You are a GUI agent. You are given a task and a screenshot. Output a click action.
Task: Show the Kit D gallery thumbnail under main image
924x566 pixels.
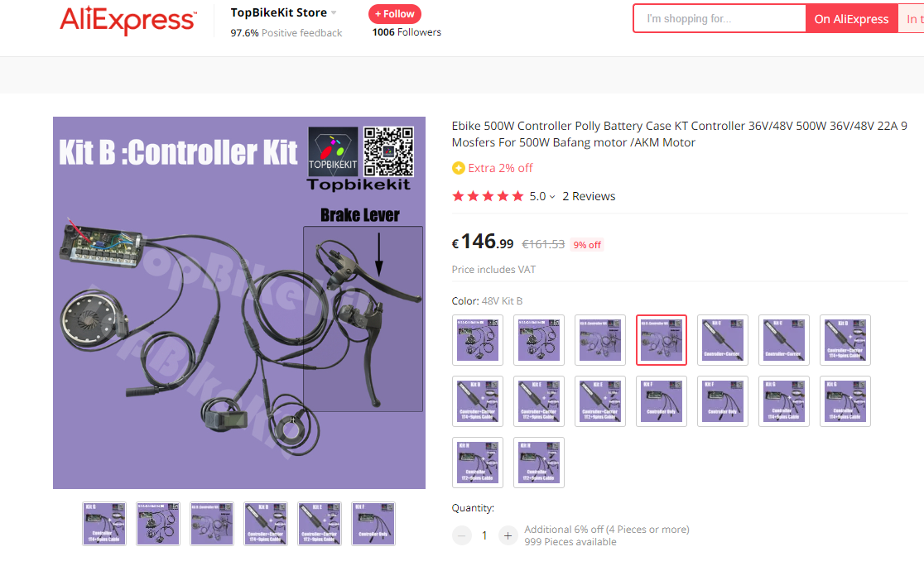[x=266, y=524]
